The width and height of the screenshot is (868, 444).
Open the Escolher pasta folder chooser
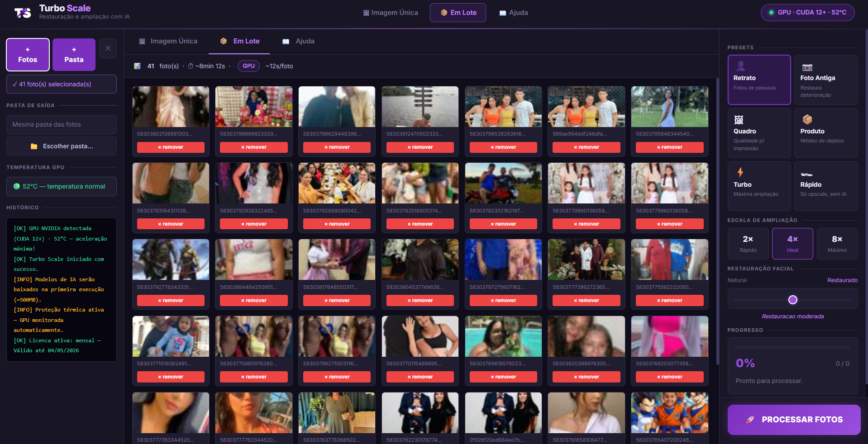(62, 146)
